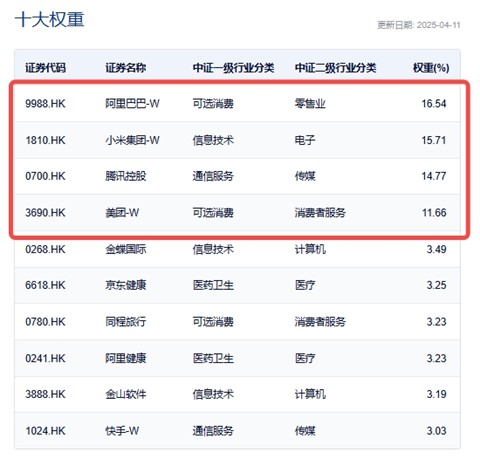480x459 pixels.
Task: Click on 同程旅行 entry
Action: coord(126,322)
